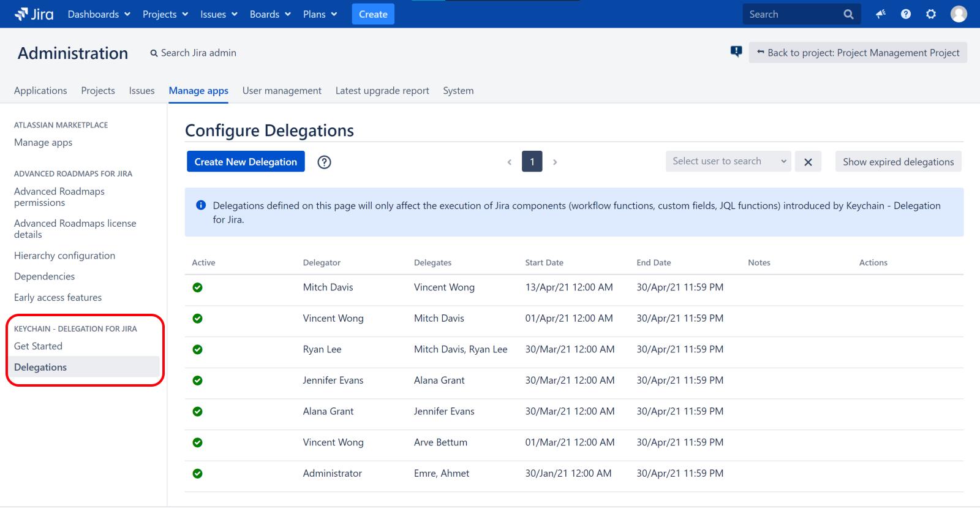Click the Delegator column header
The image size is (980, 508).
322,262
